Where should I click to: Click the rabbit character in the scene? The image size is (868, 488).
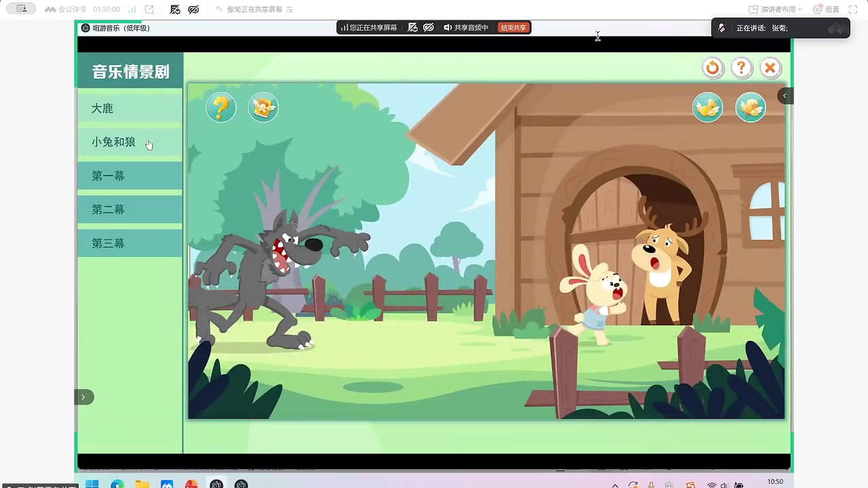[x=595, y=296]
